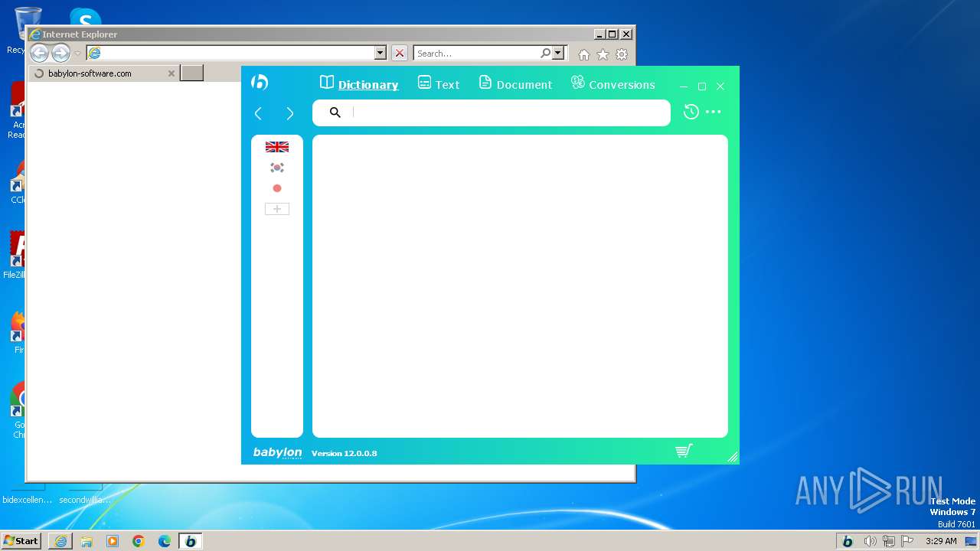
Task: Open IE Favorites star icon
Action: tap(603, 54)
